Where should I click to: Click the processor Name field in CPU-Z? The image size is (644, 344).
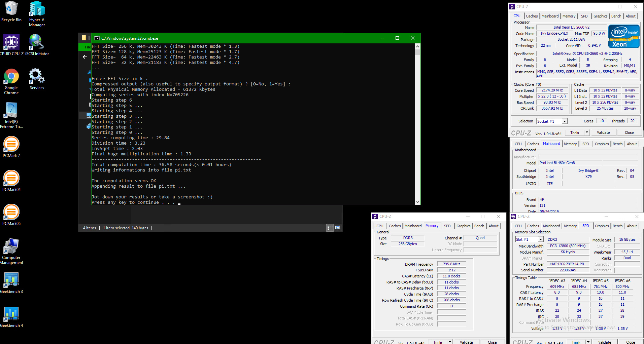tap(571, 27)
